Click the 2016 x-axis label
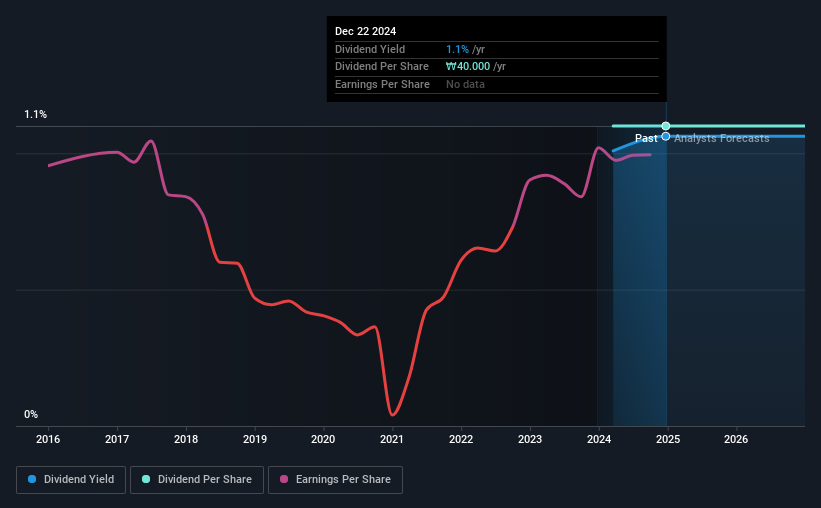 [x=48, y=439]
